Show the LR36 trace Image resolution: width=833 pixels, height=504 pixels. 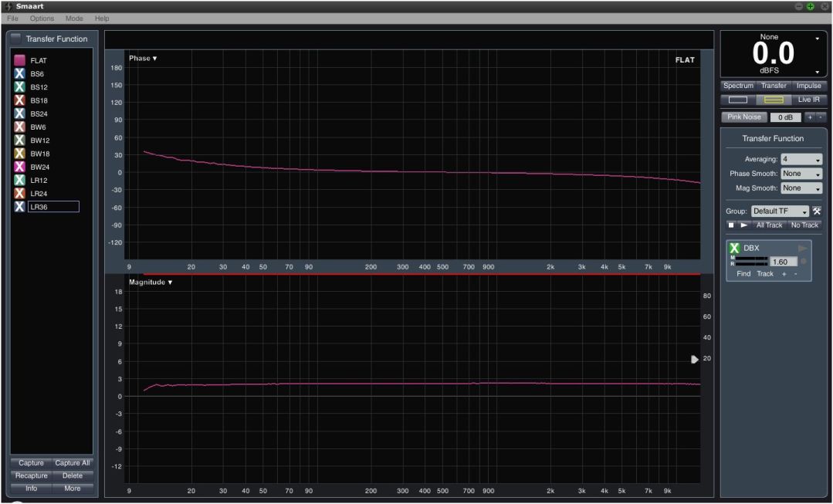(19, 207)
